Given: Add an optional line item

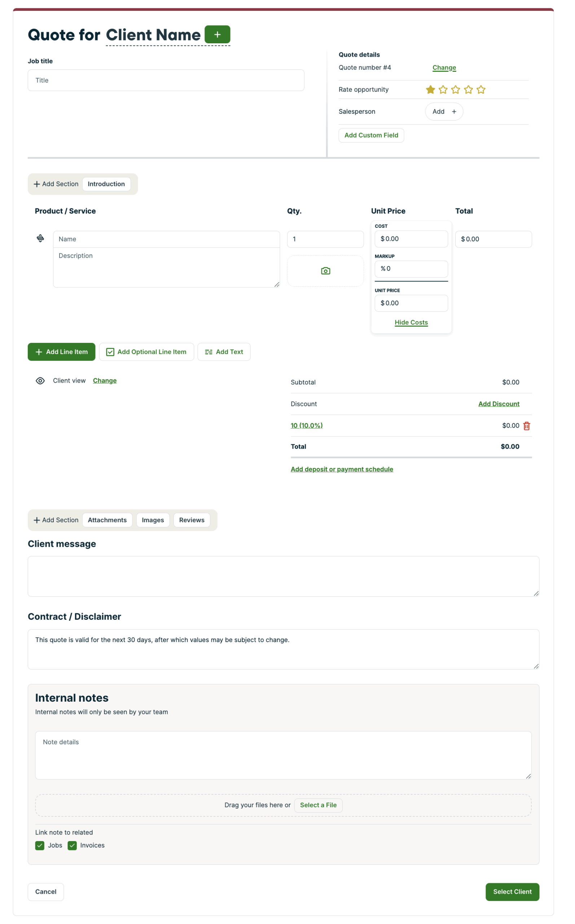Looking at the screenshot, I should click(x=146, y=352).
